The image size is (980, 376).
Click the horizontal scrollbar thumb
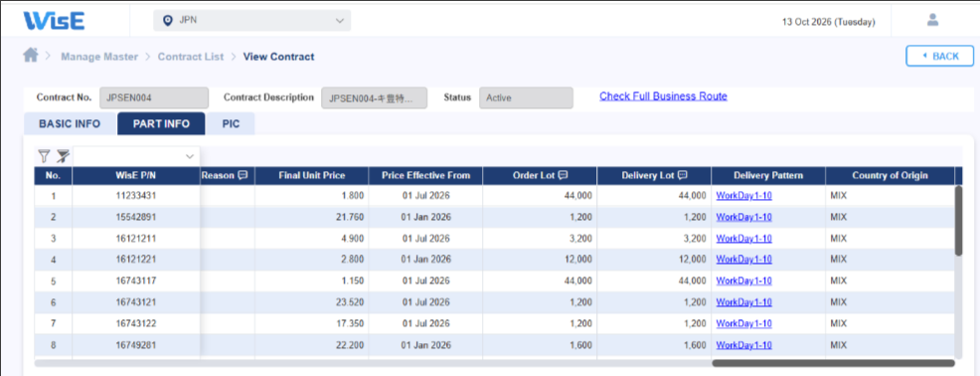point(833,363)
